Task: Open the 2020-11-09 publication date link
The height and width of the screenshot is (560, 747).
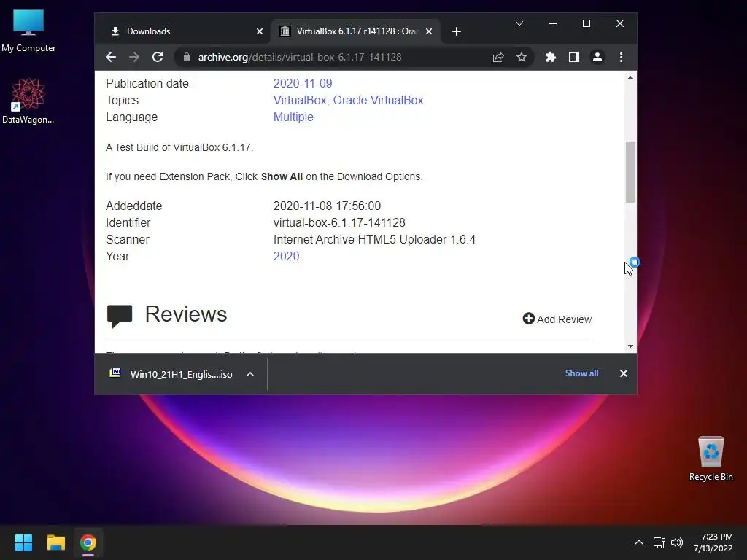Action: (x=303, y=83)
